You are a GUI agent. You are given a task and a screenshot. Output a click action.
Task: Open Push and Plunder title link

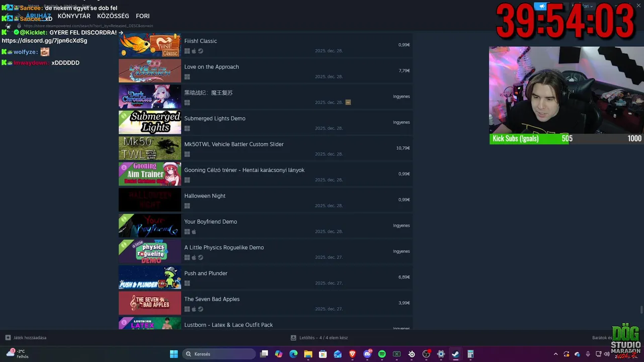pyautogui.click(x=206, y=274)
